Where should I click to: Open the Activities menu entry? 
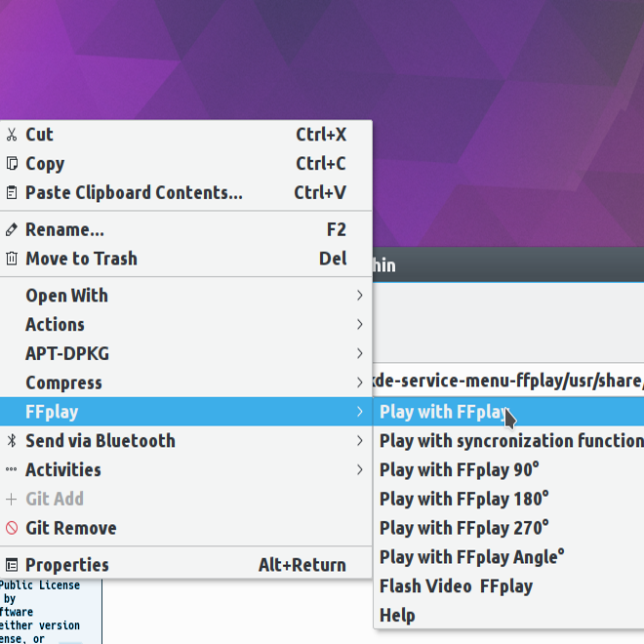[186, 470]
